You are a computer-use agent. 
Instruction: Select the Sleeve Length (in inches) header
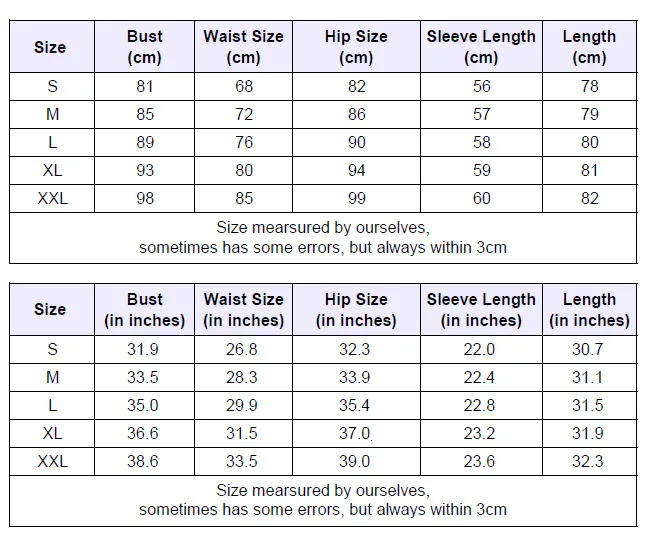pyautogui.click(x=481, y=310)
